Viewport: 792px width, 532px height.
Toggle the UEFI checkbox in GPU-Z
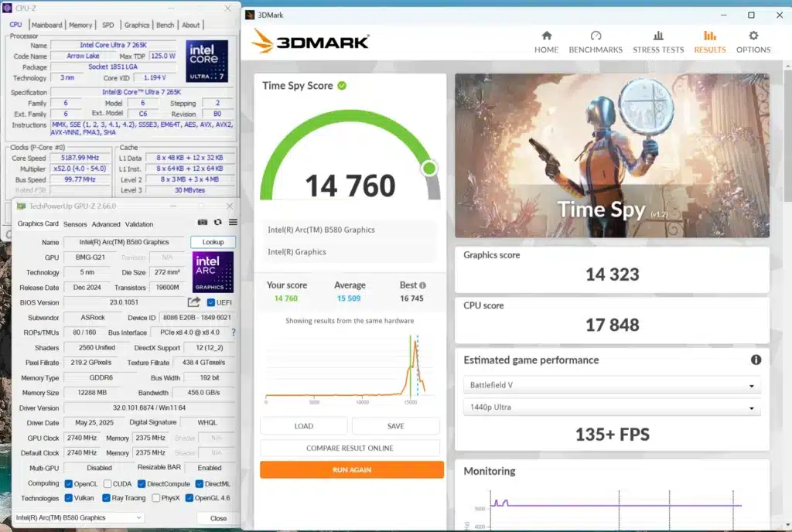tap(211, 302)
